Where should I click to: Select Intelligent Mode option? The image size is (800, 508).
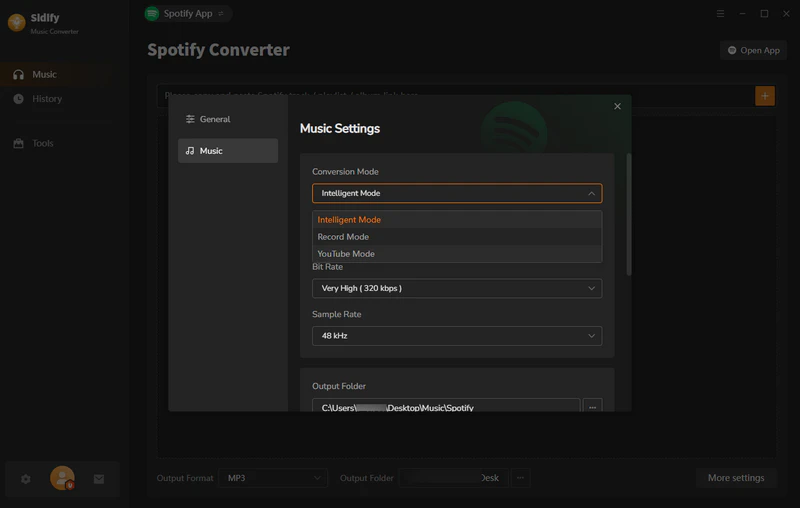[457, 220]
